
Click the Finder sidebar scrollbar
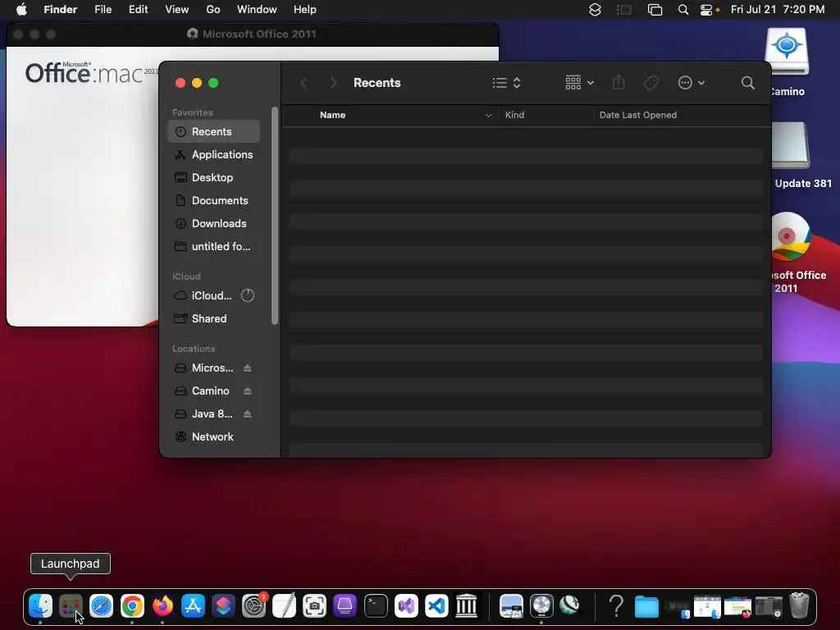click(275, 216)
